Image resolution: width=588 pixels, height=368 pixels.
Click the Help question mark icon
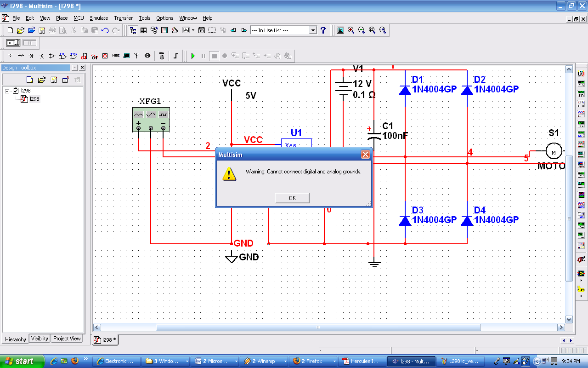(x=323, y=30)
